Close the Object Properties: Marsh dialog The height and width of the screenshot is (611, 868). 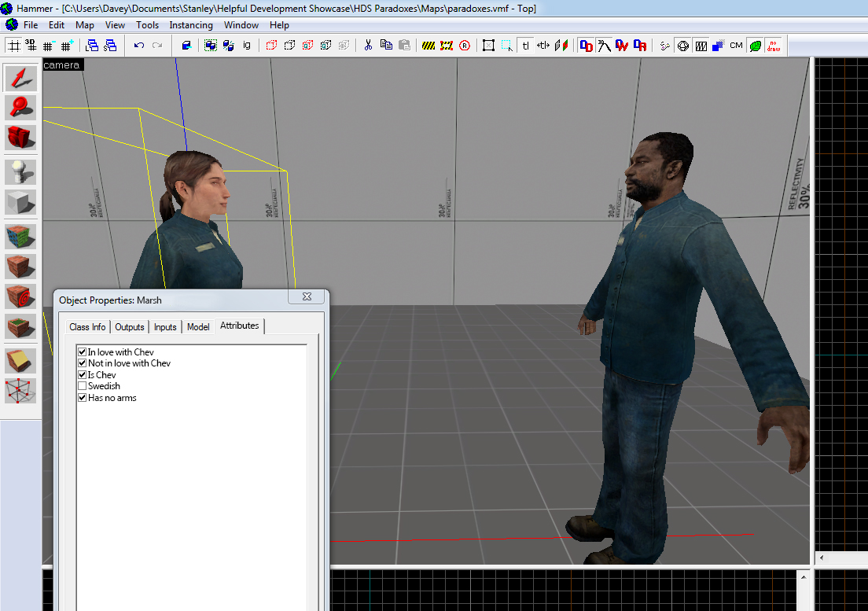(307, 296)
